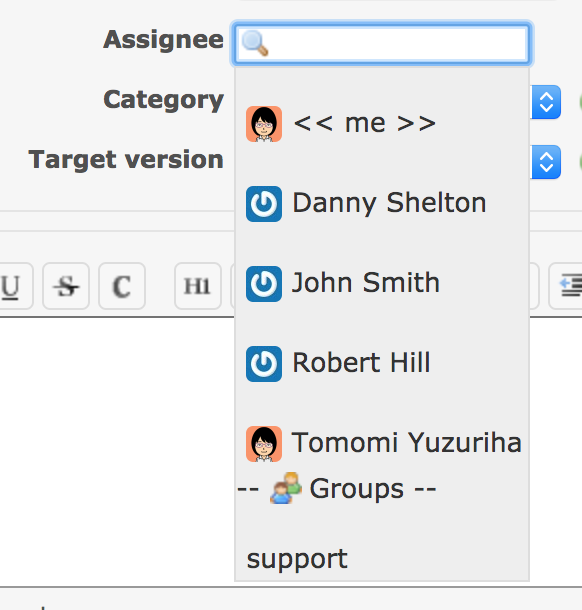Click Robert Hill's blue avatar icon
The height and width of the screenshot is (610, 582).
coord(264,364)
